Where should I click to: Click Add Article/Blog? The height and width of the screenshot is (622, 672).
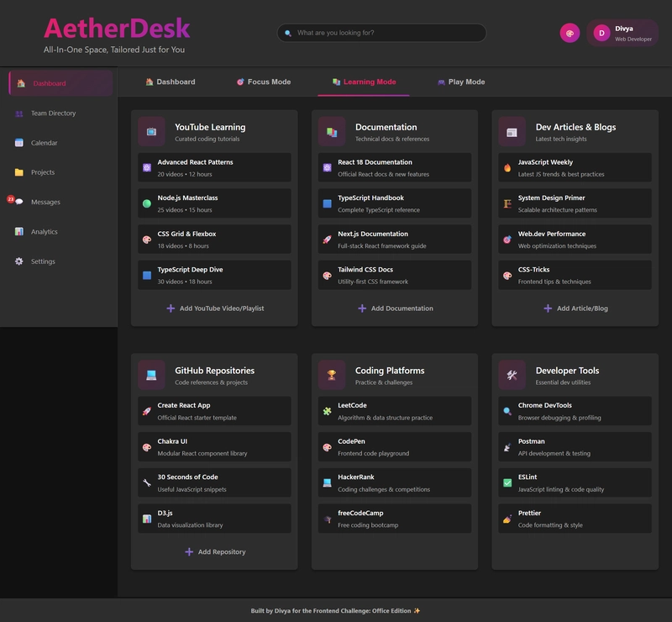pyautogui.click(x=575, y=308)
